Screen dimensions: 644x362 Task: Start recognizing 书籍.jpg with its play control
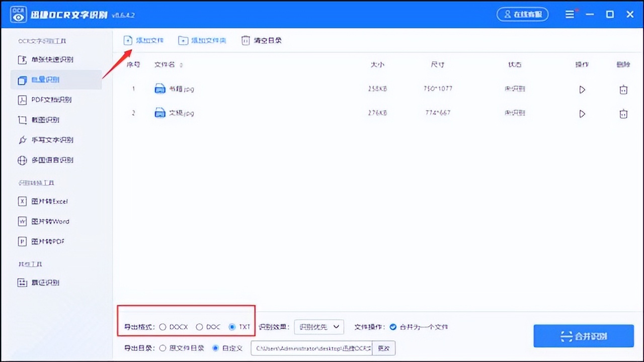tap(582, 89)
